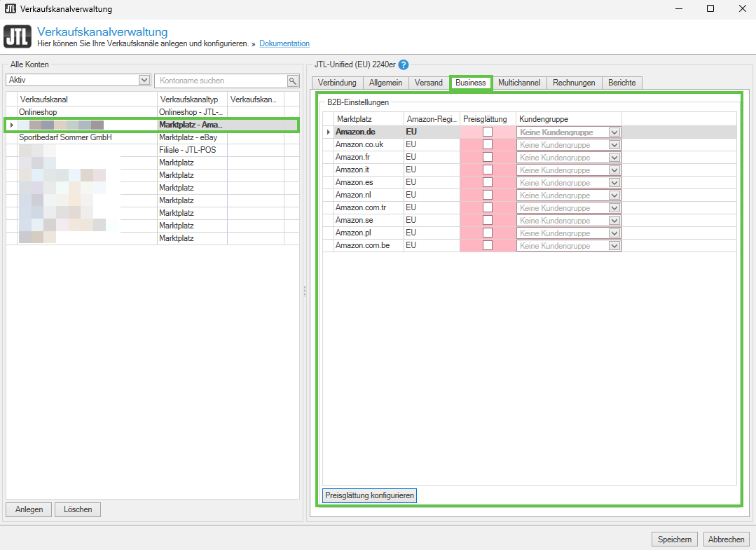Check Preisglättung for Amazon.it
Screen dimensions: 756x550
(x=488, y=170)
